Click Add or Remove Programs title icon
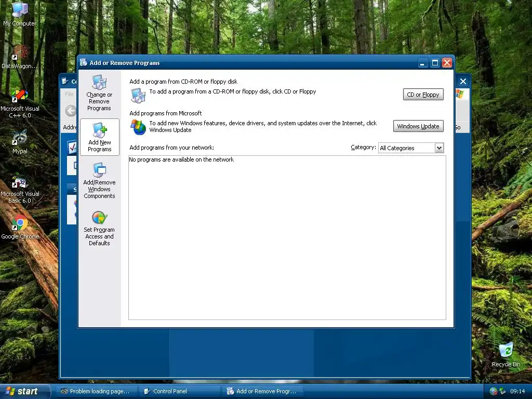This screenshot has width=532, height=399. click(x=84, y=62)
